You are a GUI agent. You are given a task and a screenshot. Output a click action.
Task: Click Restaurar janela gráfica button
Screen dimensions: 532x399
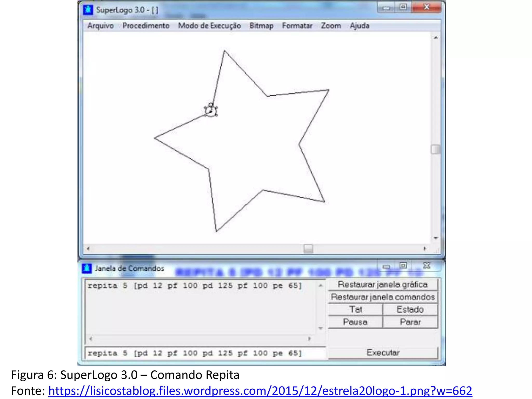click(383, 284)
